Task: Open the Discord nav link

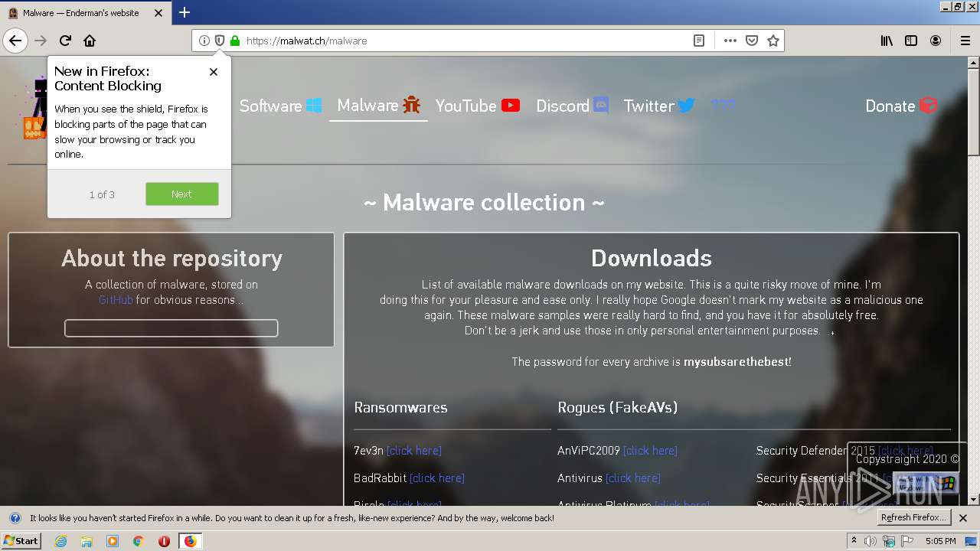Action: click(x=572, y=106)
